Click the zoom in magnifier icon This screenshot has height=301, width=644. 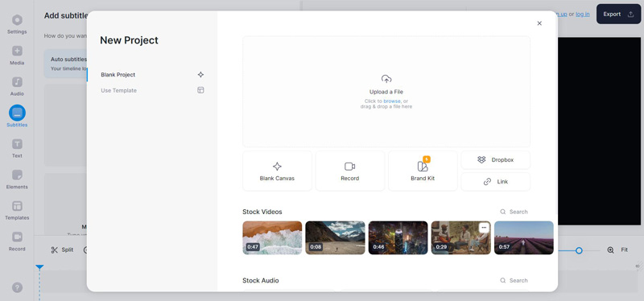[610, 249]
